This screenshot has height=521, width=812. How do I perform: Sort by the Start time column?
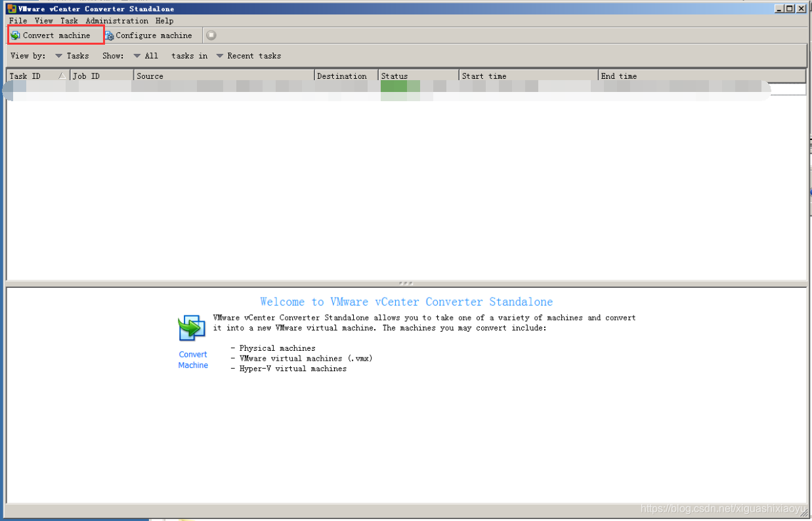(x=528, y=76)
